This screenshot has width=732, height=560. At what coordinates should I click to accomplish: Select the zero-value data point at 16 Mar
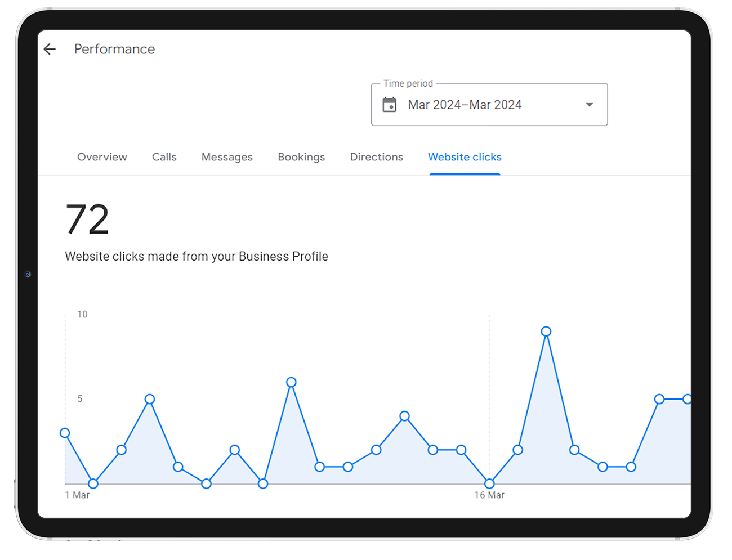489,483
